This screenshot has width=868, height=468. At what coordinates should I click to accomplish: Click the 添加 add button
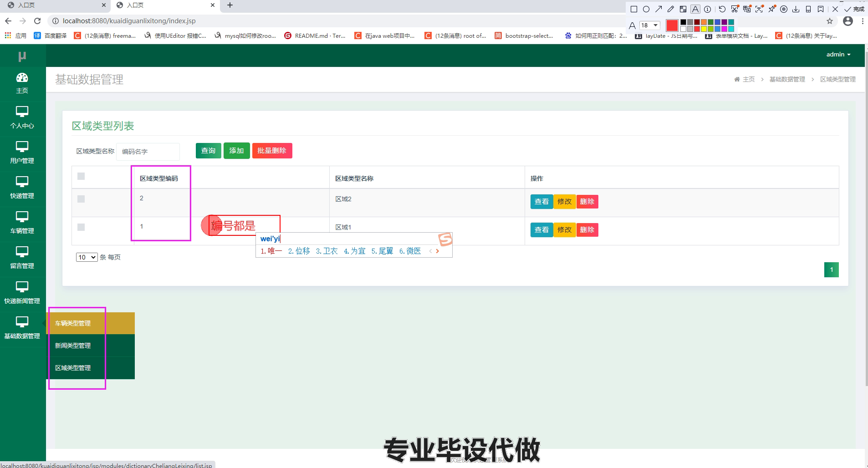tap(237, 151)
